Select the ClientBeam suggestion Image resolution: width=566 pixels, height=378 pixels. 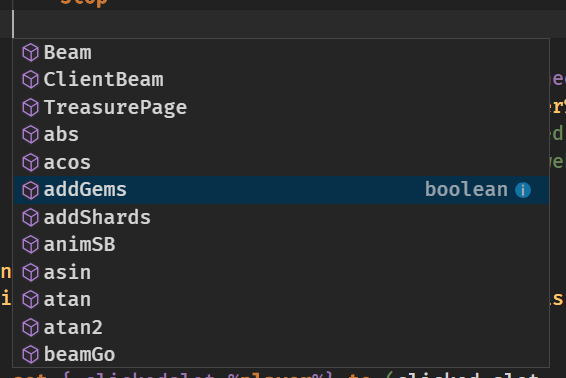282,80
